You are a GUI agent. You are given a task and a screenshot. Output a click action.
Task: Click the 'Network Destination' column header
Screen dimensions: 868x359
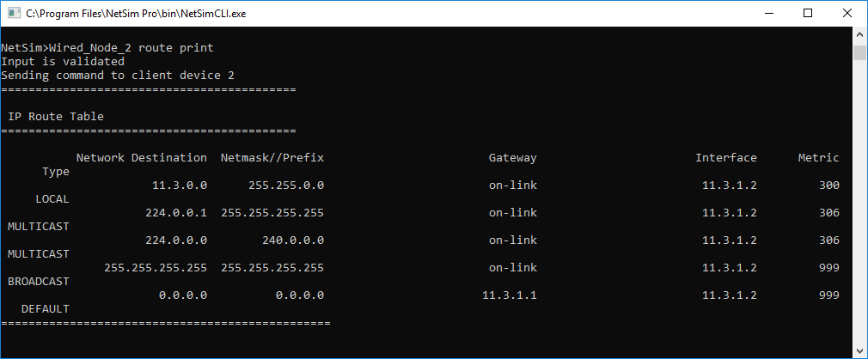click(x=142, y=158)
